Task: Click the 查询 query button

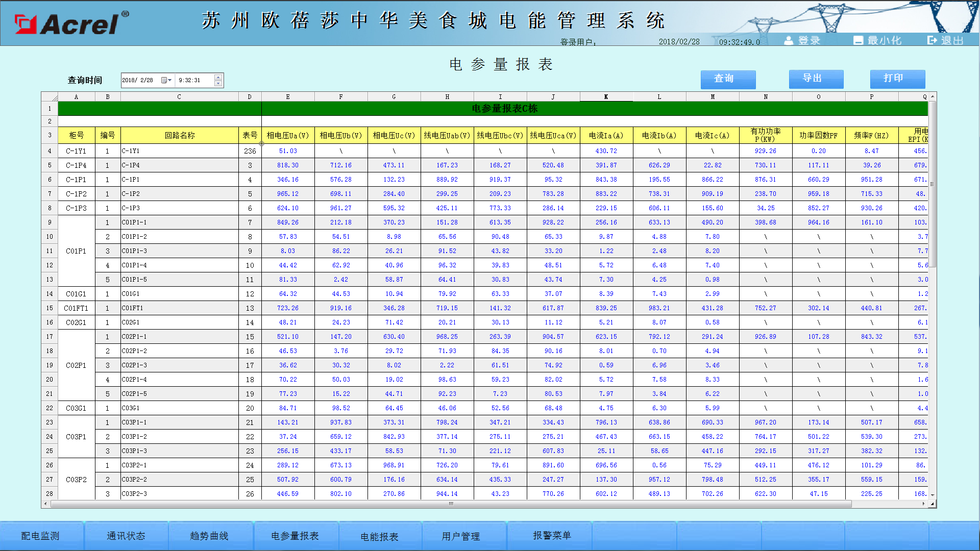Action: click(x=728, y=79)
